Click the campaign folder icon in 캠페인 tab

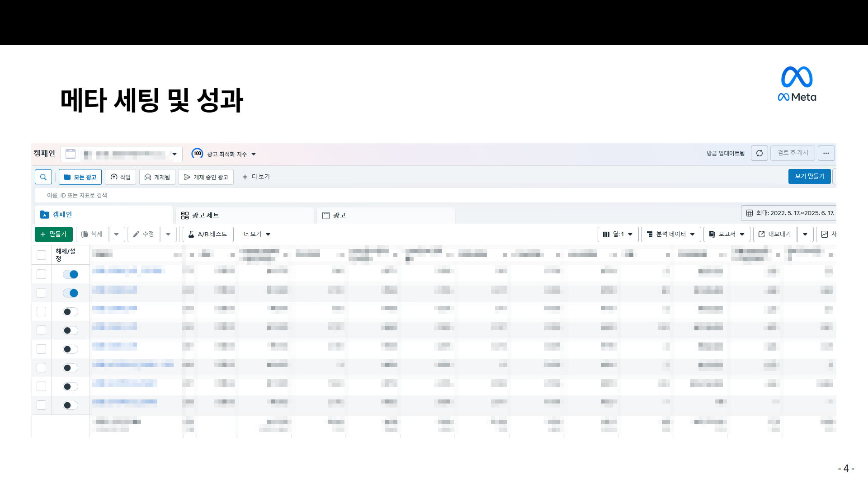[x=44, y=215]
